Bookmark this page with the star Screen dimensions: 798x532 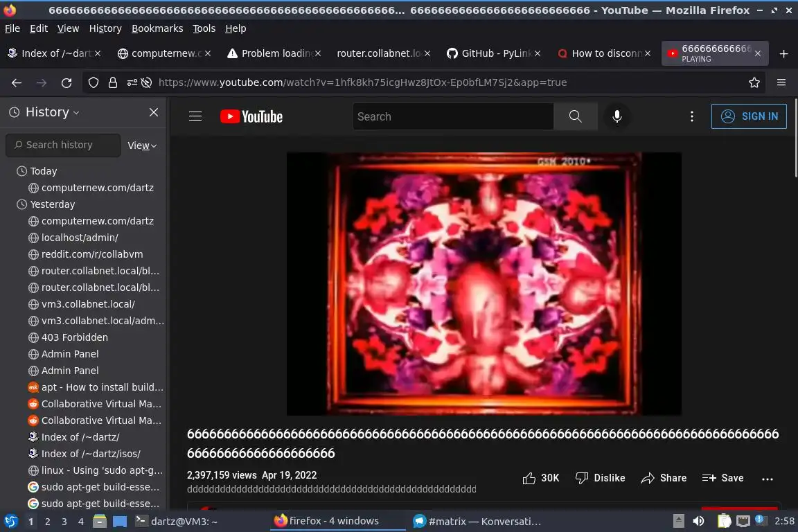754,82
